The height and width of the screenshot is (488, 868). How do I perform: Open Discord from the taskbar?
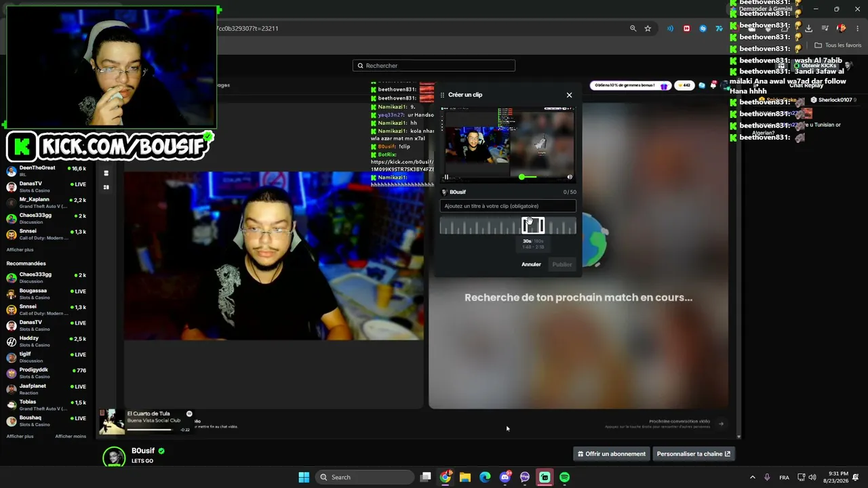[505, 477]
